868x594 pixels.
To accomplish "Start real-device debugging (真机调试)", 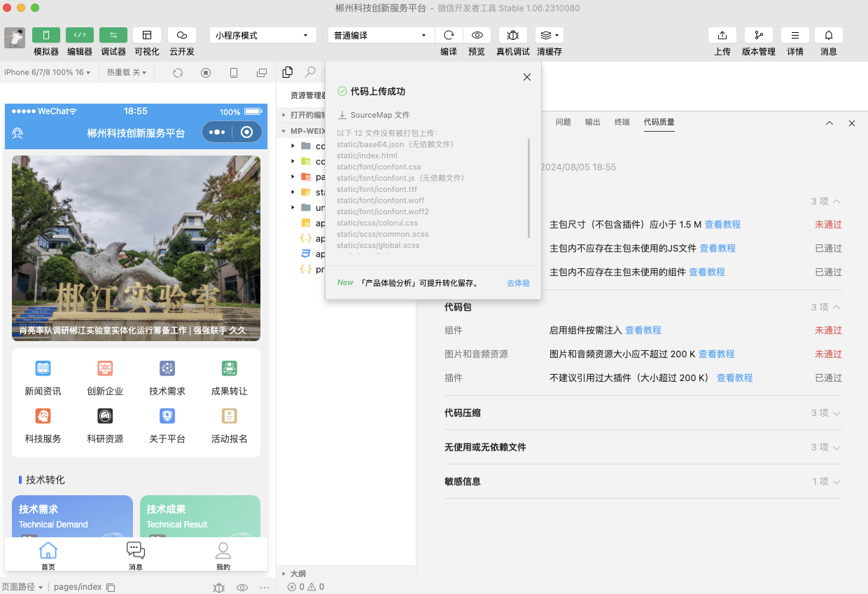I will pos(513,35).
